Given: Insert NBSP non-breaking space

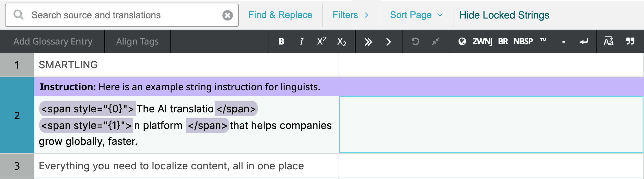Looking at the screenshot, I should (523, 41).
